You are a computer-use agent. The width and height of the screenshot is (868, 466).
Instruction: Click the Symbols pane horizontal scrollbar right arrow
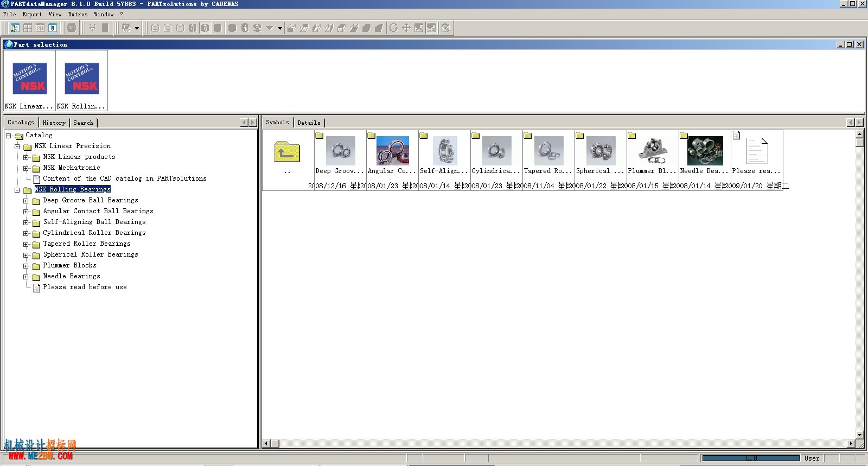click(851, 444)
